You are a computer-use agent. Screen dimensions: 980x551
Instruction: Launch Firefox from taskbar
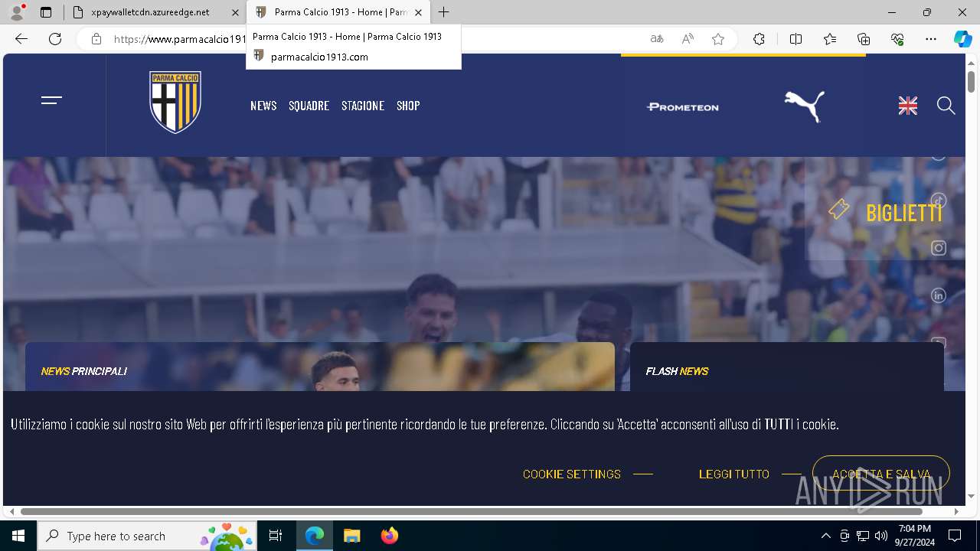pos(389,536)
